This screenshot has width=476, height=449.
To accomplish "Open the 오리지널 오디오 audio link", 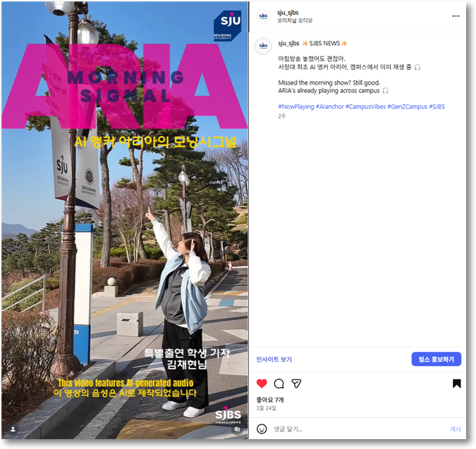I will coord(295,20).
